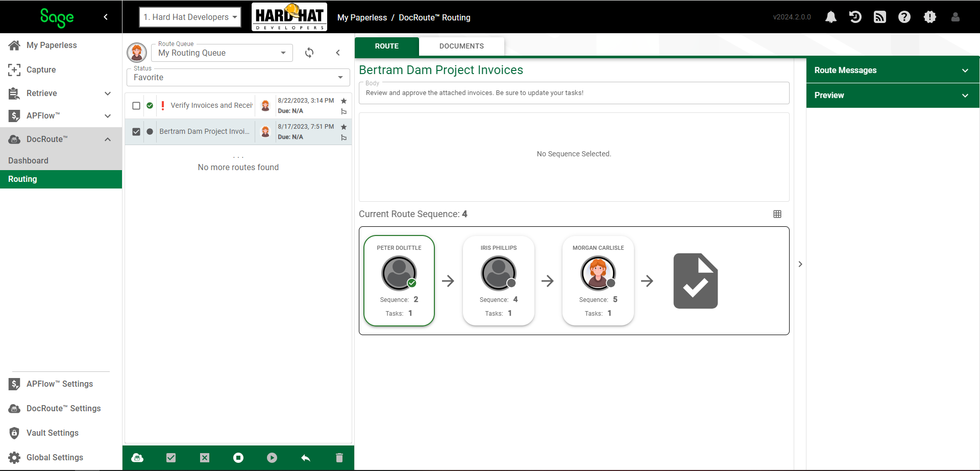Select Routing in sidebar
Image resolution: width=980 pixels, height=471 pixels.
pyautogui.click(x=61, y=179)
